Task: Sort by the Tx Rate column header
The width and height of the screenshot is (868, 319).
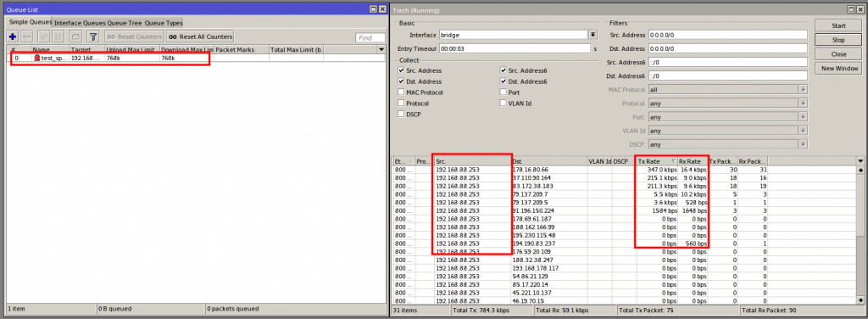Action: tap(657, 161)
